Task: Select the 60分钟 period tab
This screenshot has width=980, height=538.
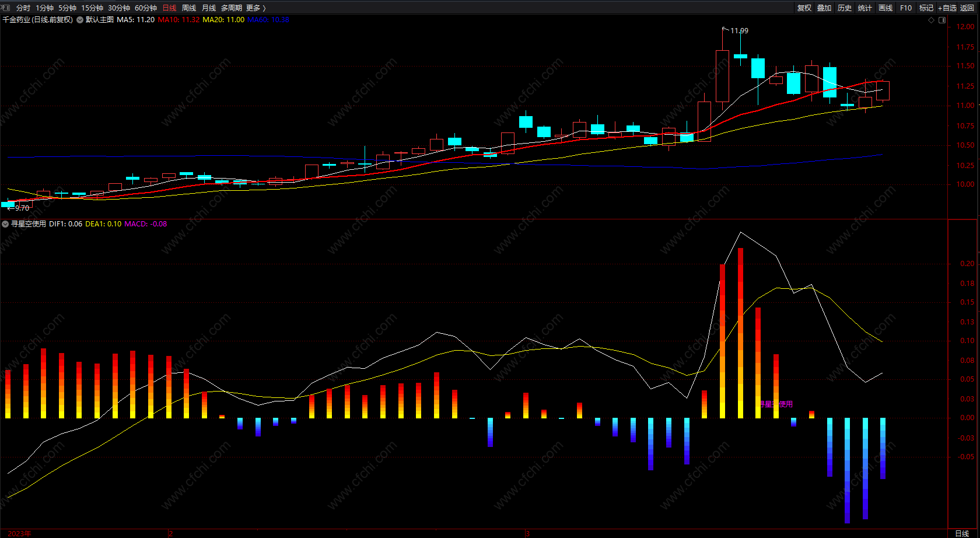Action: (146, 8)
